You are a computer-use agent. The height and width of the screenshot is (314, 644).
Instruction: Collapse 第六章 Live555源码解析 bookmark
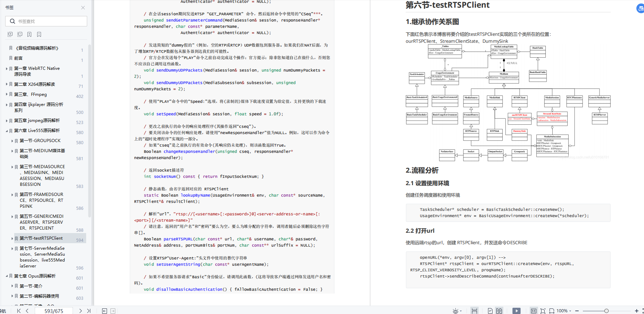[x=7, y=131]
